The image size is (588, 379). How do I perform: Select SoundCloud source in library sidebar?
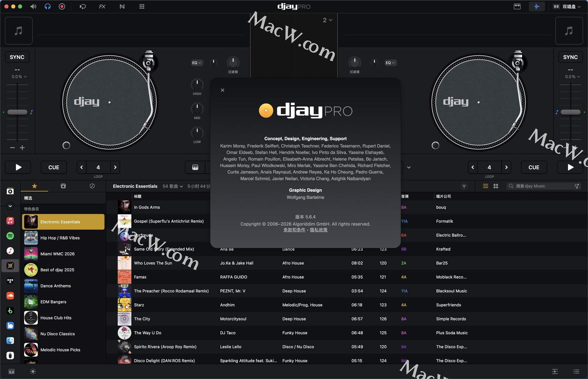(x=10, y=296)
